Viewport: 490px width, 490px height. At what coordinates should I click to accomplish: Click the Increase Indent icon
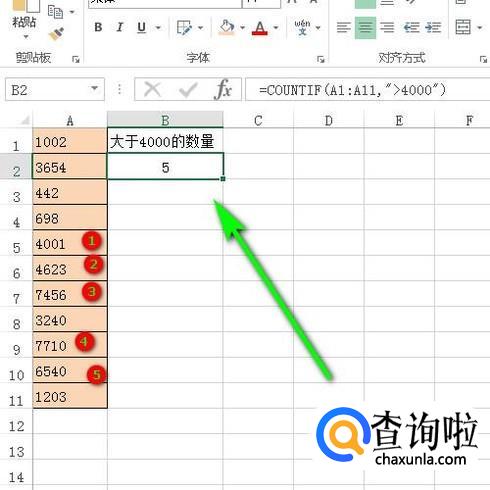tap(433, 27)
